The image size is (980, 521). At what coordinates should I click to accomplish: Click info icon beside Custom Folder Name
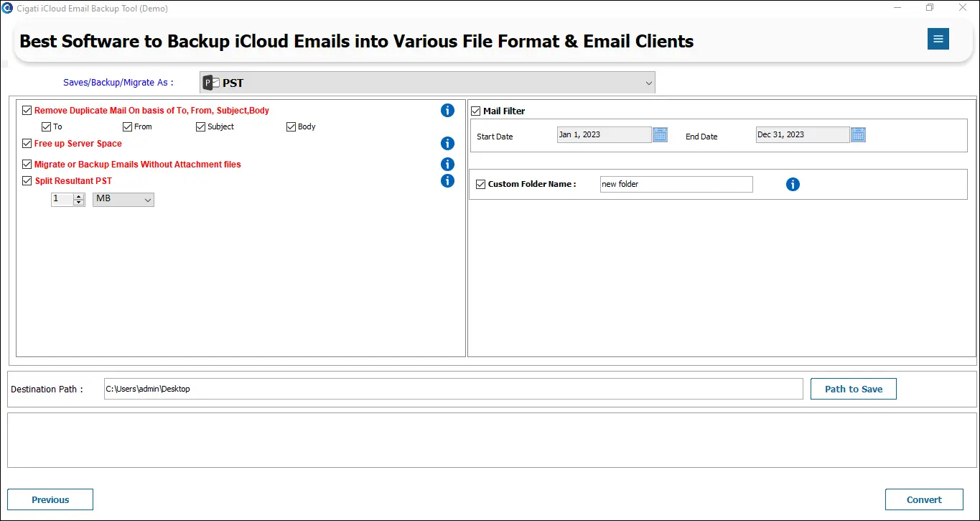793,185
